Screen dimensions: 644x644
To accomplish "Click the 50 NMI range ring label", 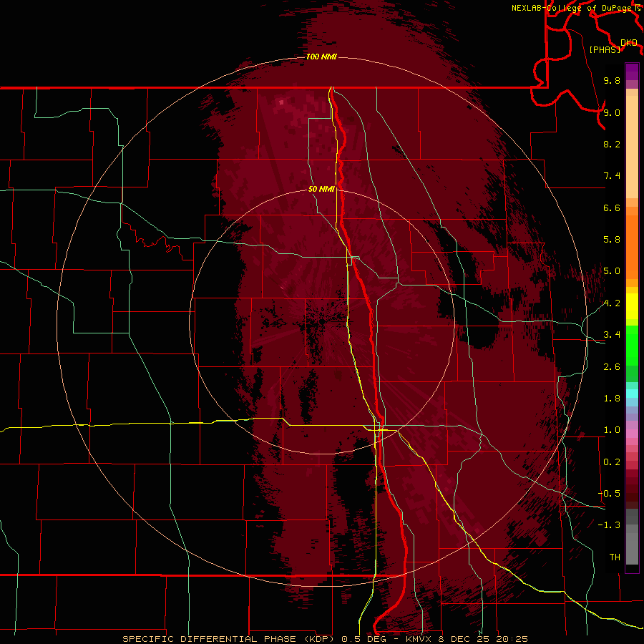I will click(x=321, y=189).
